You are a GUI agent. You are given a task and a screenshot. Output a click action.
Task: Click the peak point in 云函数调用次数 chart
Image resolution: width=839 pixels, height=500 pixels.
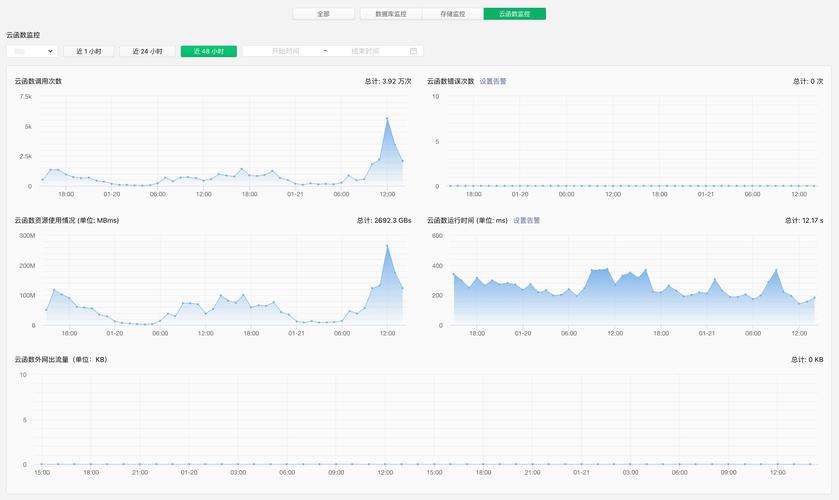click(387, 118)
